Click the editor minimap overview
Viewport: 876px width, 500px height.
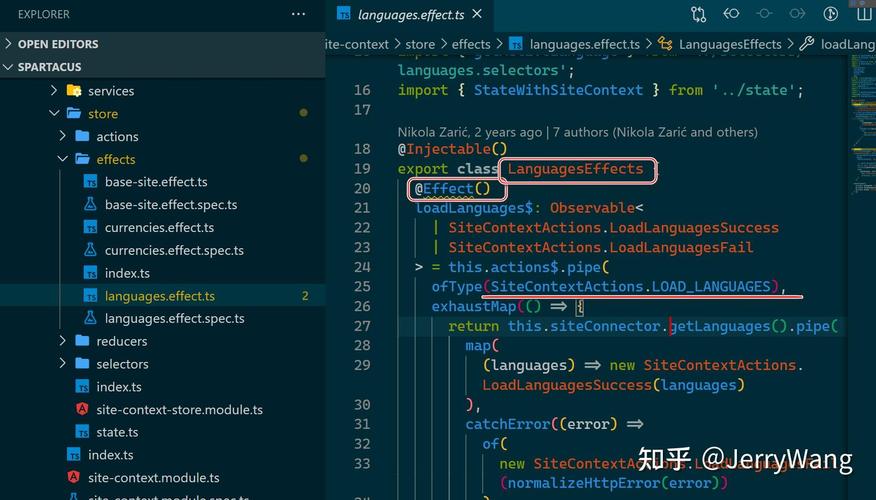click(x=863, y=126)
